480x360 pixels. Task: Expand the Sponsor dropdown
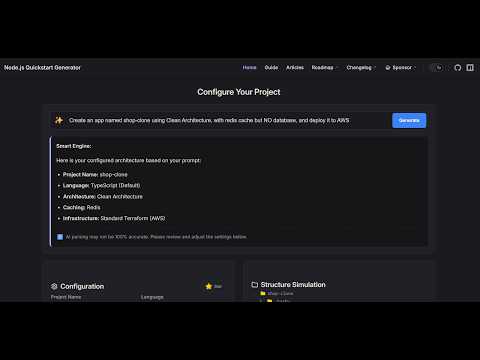click(x=400, y=68)
